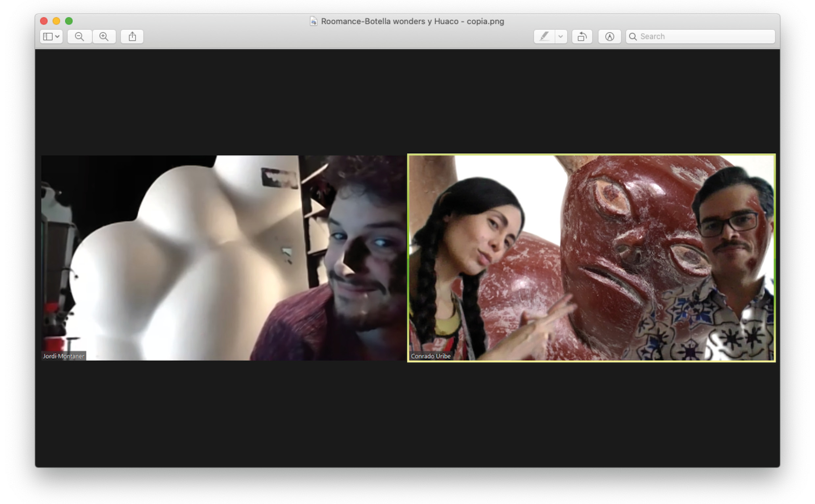The image size is (815, 504).
Task: Click the window title "Roomance-Botella wonders y Huaco - copia.png"
Action: pyautogui.click(x=412, y=21)
